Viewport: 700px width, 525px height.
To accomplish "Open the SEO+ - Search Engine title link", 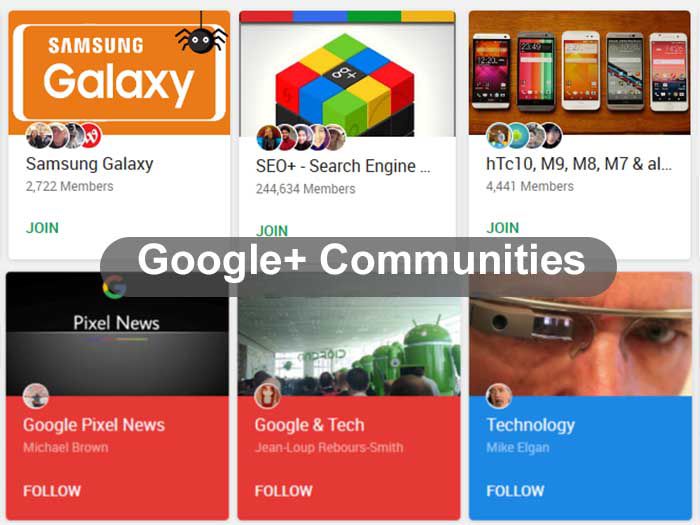I will point(343,166).
